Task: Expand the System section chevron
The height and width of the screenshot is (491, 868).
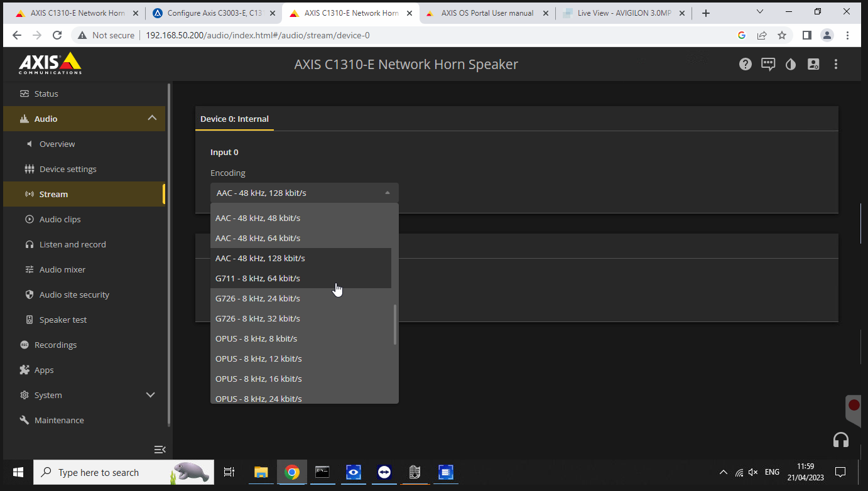Action: click(150, 395)
